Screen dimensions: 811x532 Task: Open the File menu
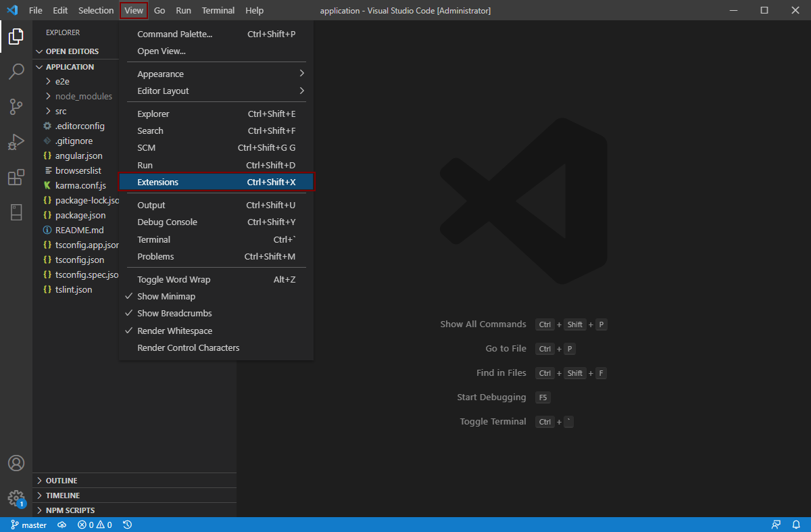click(x=36, y=10)
